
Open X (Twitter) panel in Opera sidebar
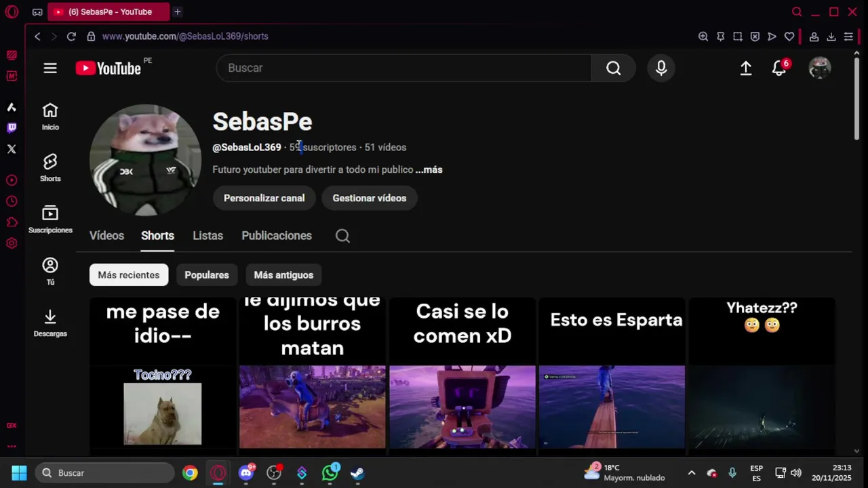tap(12, 148)
